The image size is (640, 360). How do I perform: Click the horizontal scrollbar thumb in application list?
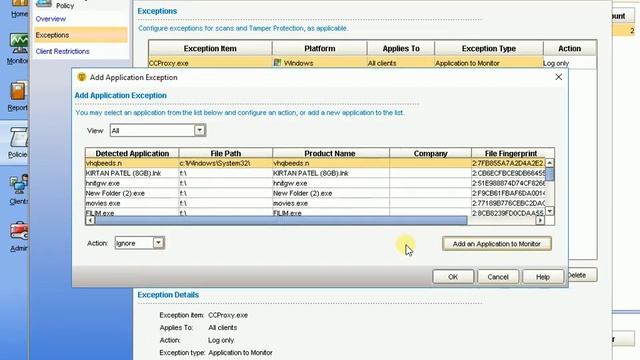coord(281,220)
